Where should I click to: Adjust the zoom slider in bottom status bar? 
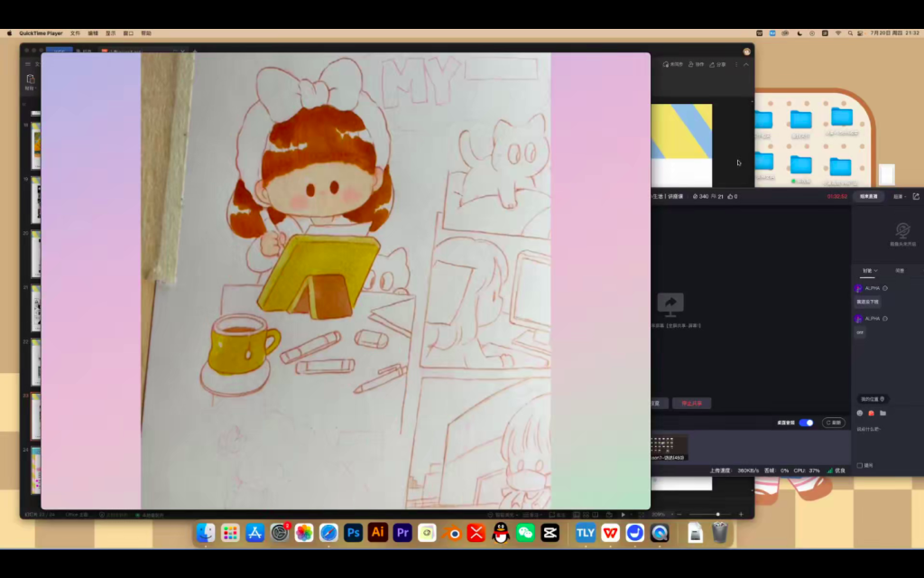(717, 514)
